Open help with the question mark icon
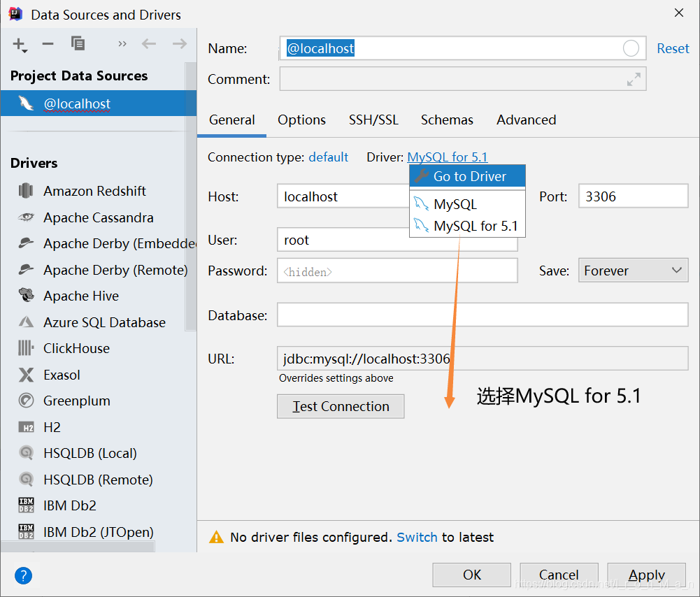Image resolution: width=700 pixels, height=597 pixels. pyautogui.click(x=23, y=575)
